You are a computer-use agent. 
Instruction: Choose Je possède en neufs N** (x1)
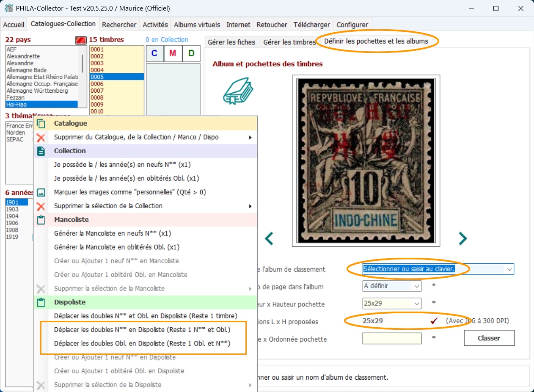[145, 165]
